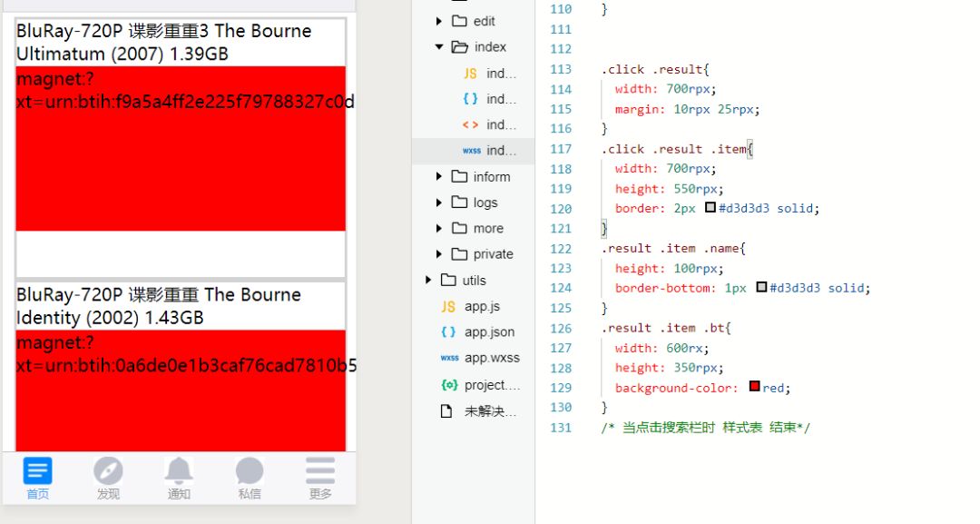Select the utils folder name

tap(474, 280)
